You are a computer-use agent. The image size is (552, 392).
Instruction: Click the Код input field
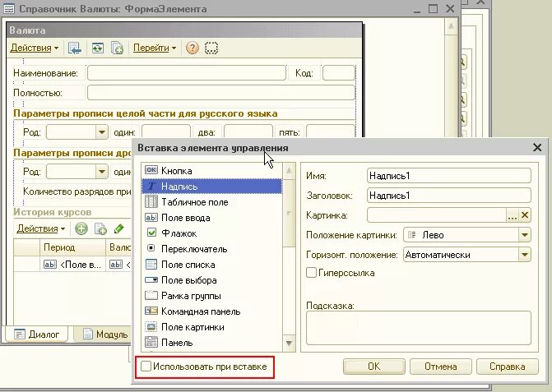click(339, 73)
